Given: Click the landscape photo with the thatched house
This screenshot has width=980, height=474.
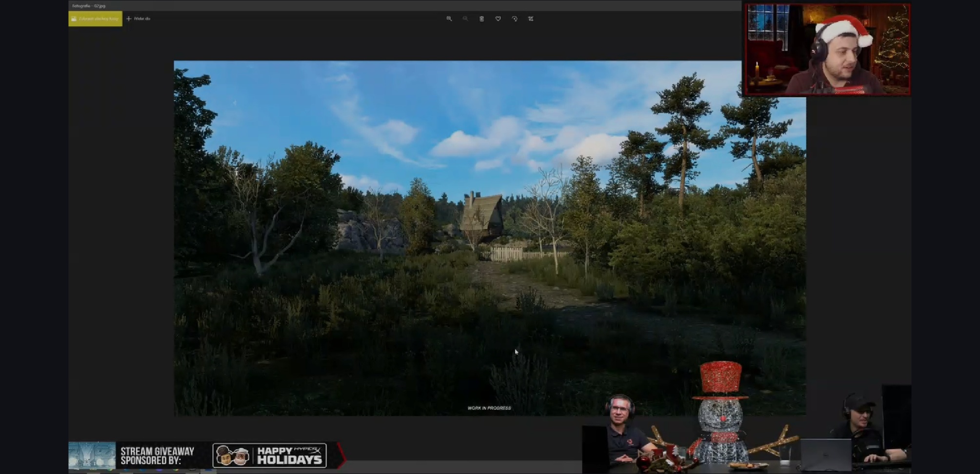Looking at the screenshot, I should [x=490, y=238].
